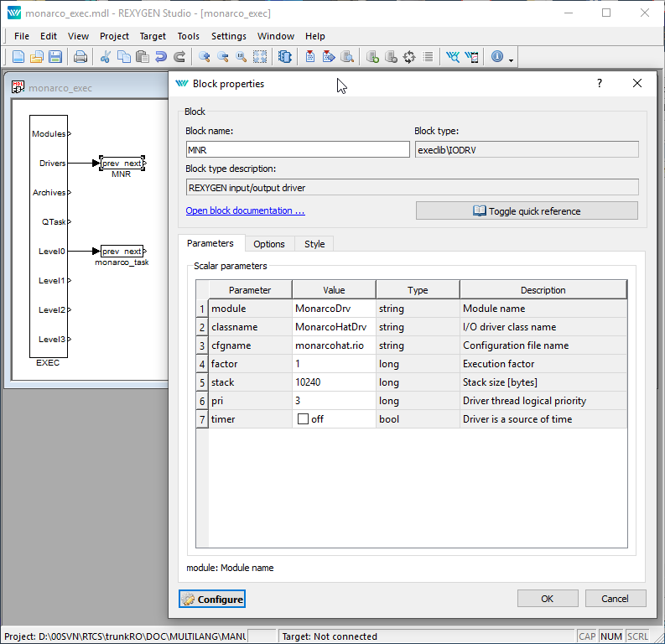
Task: Select the MonarcoHatDrv value cell
Action: coord(334,327)
